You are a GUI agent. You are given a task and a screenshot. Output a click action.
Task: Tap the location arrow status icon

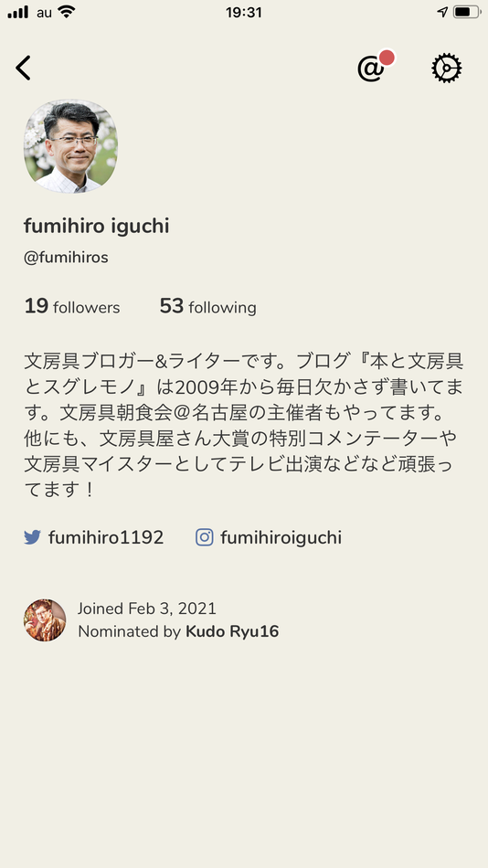pos(442,12)
